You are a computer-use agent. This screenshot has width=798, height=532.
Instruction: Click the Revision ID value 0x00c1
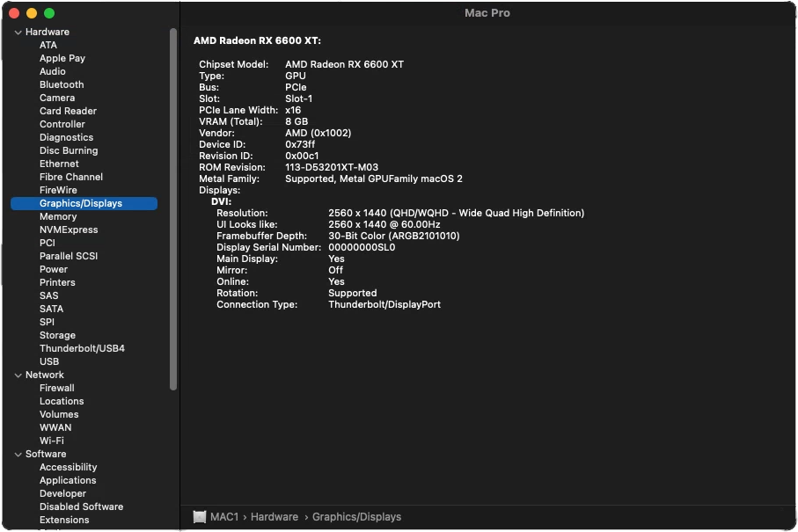click(302, 157)
